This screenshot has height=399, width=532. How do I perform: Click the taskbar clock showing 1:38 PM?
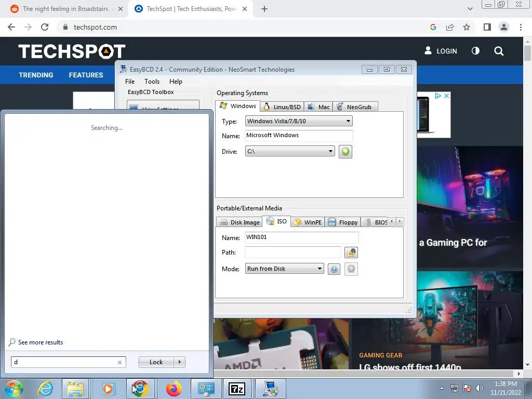tap(505, 388)
